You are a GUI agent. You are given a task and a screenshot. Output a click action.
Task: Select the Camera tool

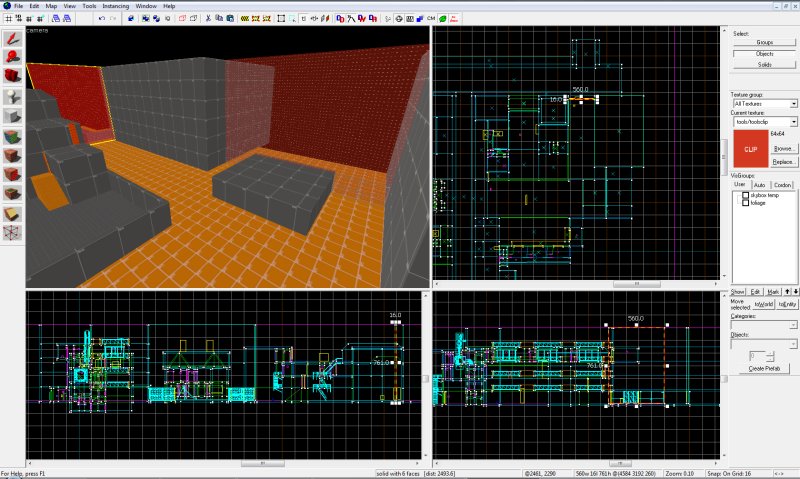(x=12, y=75)
